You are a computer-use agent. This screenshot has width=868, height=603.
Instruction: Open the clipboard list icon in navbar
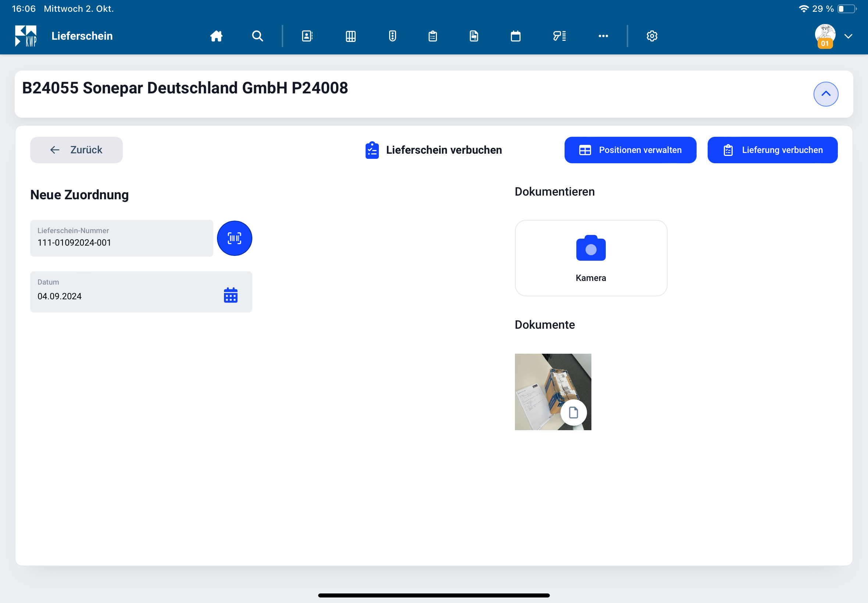433,36
